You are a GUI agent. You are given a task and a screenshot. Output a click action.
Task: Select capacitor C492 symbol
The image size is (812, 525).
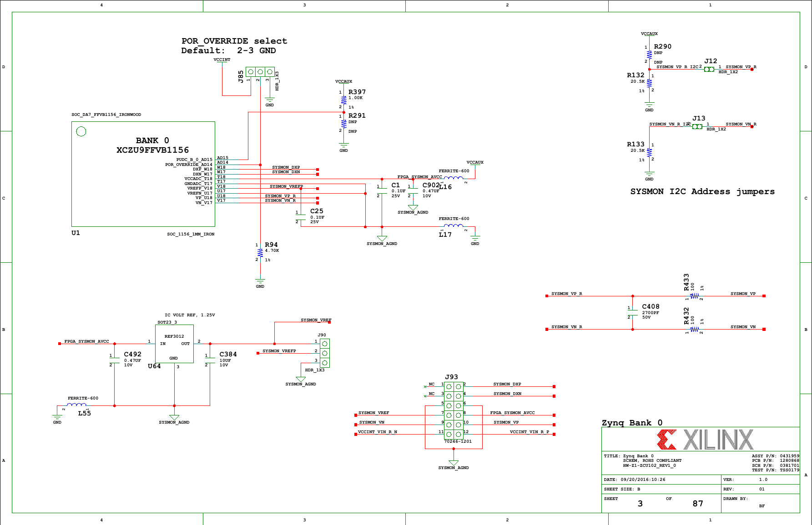pos(114,360)
